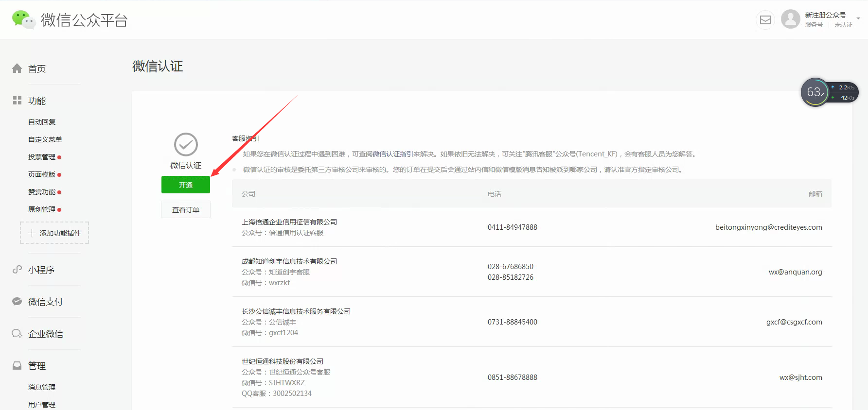This screenshot has width=868, height=410.
Task: Click phone number 028-67686850
Action: coord(511,267)
